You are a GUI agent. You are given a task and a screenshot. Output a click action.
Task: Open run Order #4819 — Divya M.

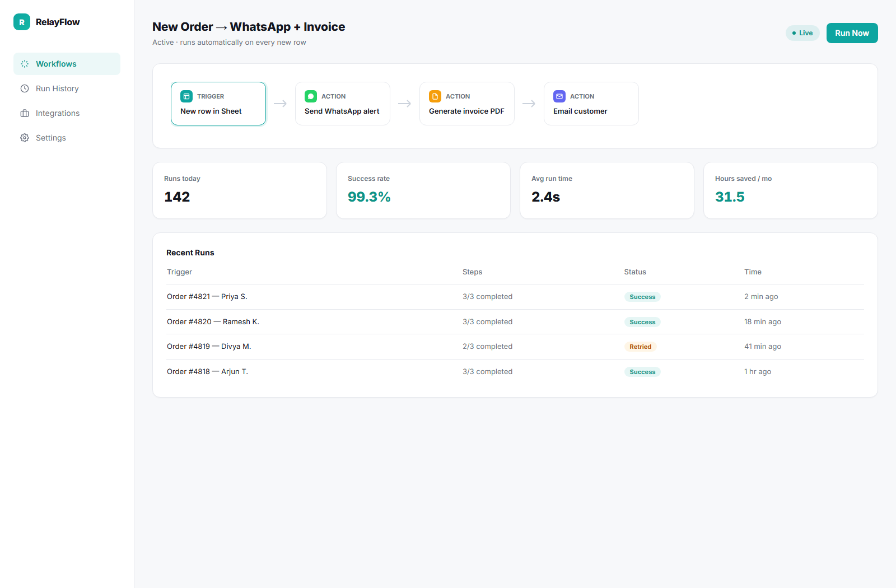(x=515, y=347)
